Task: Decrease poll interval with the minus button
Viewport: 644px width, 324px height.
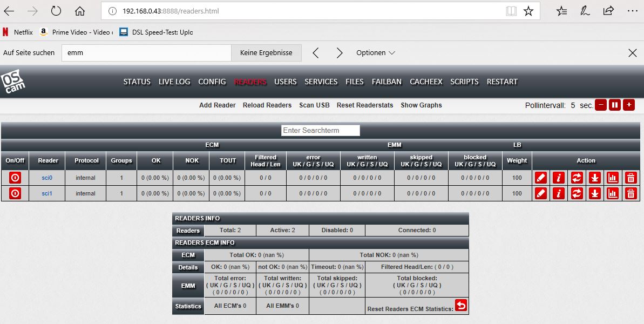Action: click(600, 105)
